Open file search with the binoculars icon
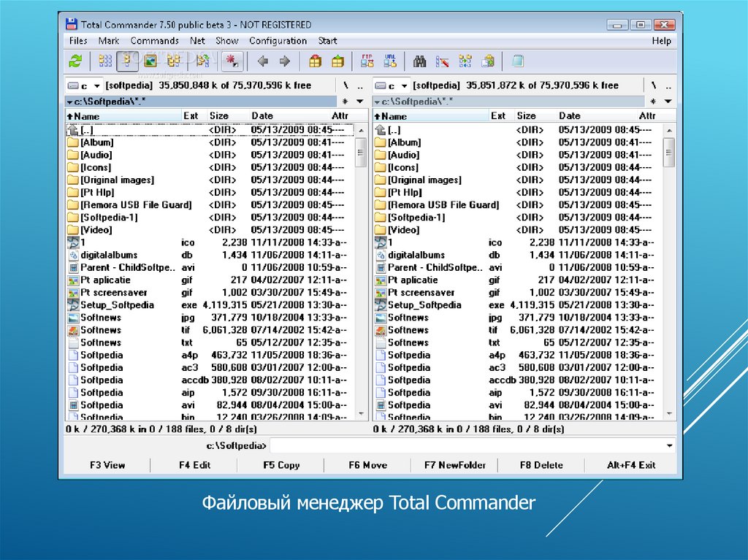Screen dimensions: 748x560 [x=420, y=61]
